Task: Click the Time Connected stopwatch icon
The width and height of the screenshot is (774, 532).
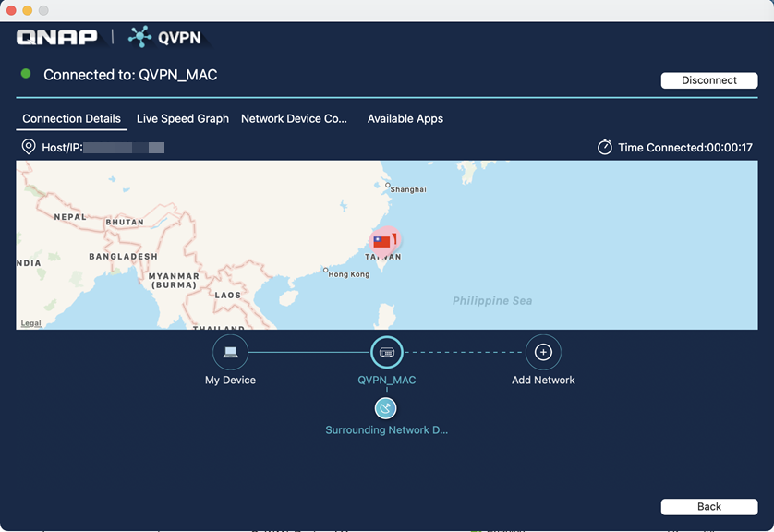Action: tap(605, 147)
